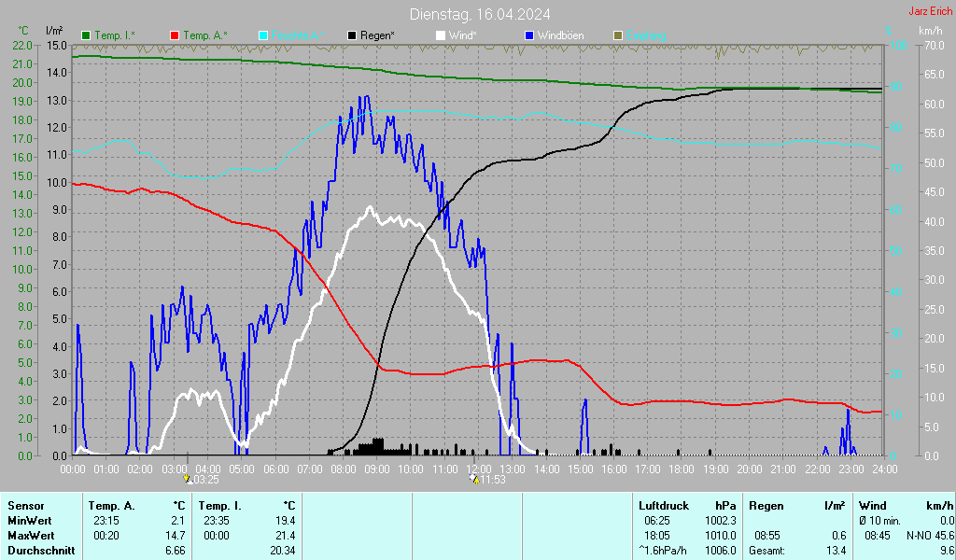The height and width of the screenshot is (560, 956).
Task: Click the '70.0' top wind-speed axis value
Action: coord(934,45)
